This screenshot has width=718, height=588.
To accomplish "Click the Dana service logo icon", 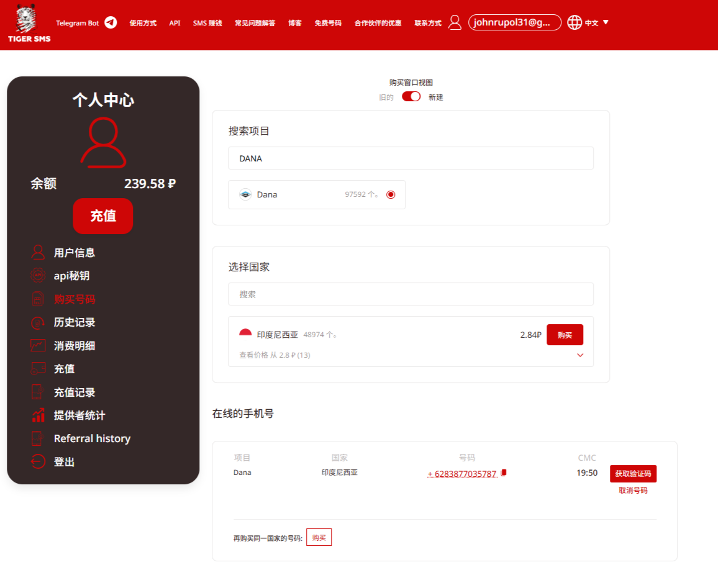I will 245,194.
